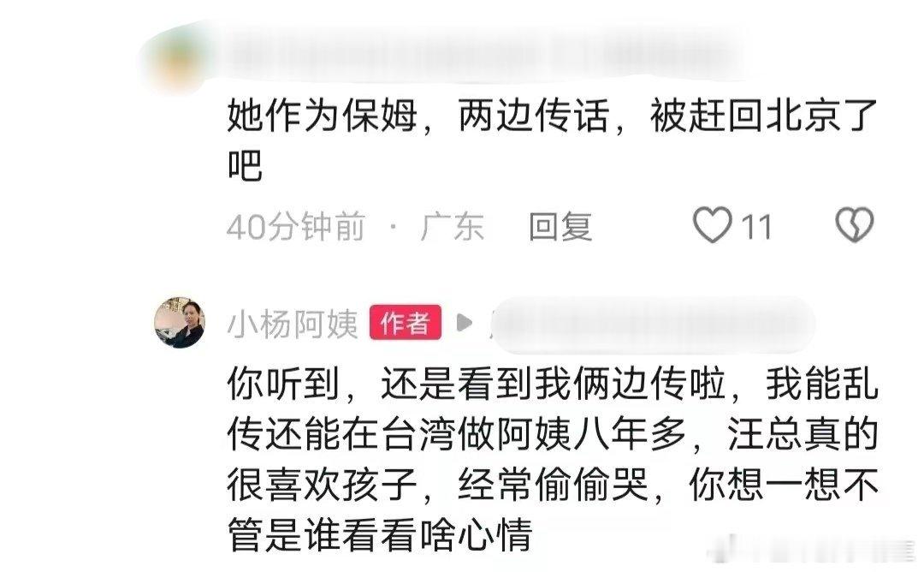The width and height of the screenshot is (924, 572).
Task: Tap the 广东 location label
Action: pos(453,227)
